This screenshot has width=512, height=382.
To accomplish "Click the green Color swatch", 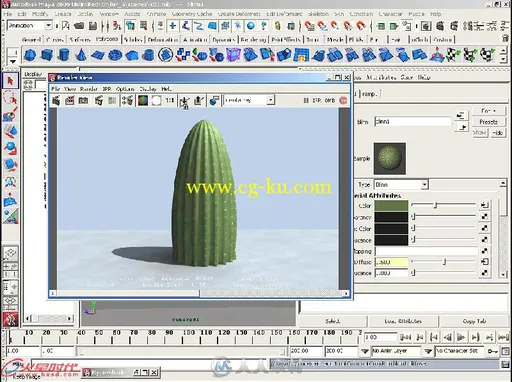I will point(391,206).
